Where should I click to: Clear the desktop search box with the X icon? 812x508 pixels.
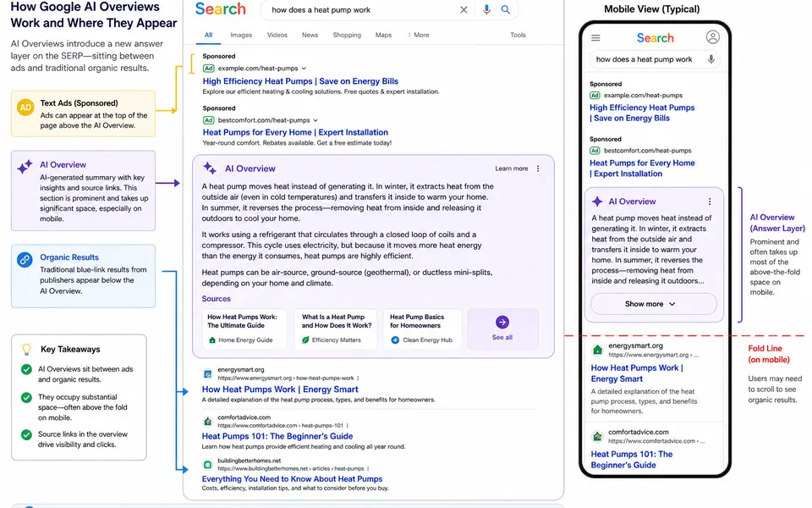click(x=464, y=10)
